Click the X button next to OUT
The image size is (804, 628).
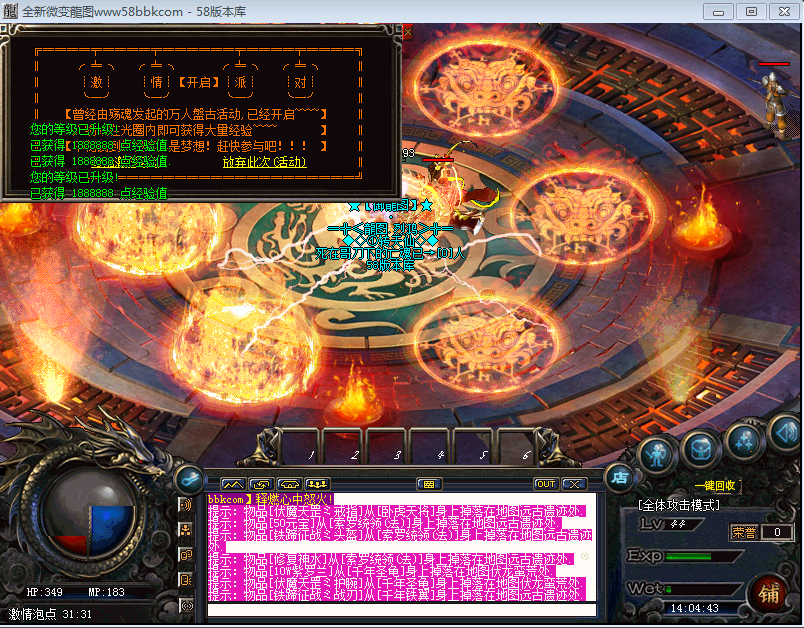click(574, 484)
